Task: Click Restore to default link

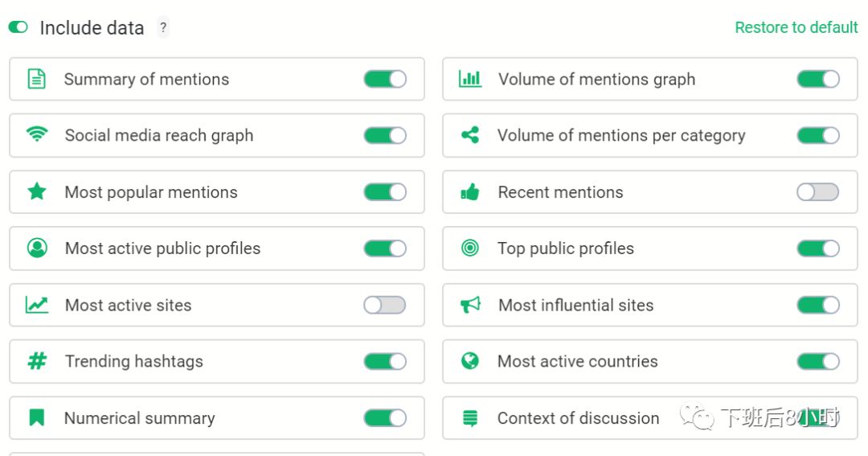Action: pos(796,27)
